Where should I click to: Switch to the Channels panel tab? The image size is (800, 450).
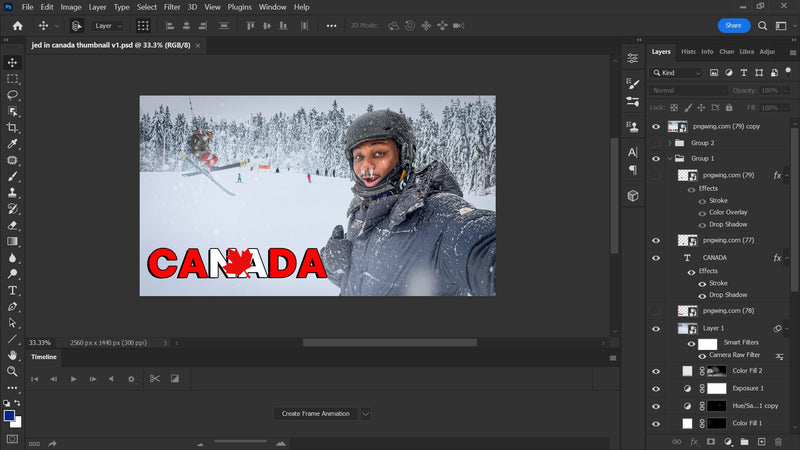(727, 51)
